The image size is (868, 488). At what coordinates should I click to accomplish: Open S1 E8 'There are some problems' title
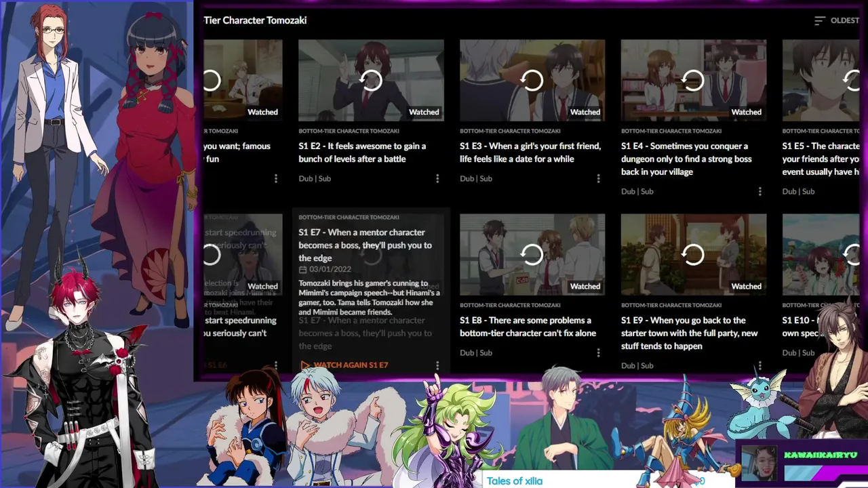(x=528, y=327)
